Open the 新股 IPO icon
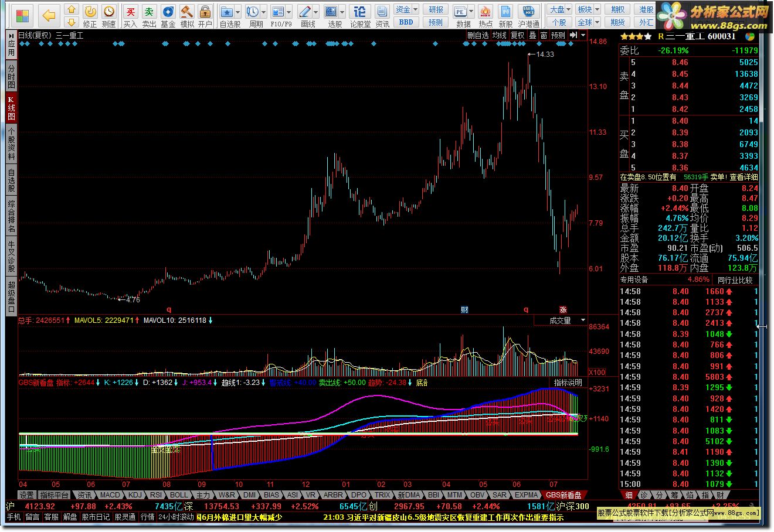 click(x=505, y=16)
